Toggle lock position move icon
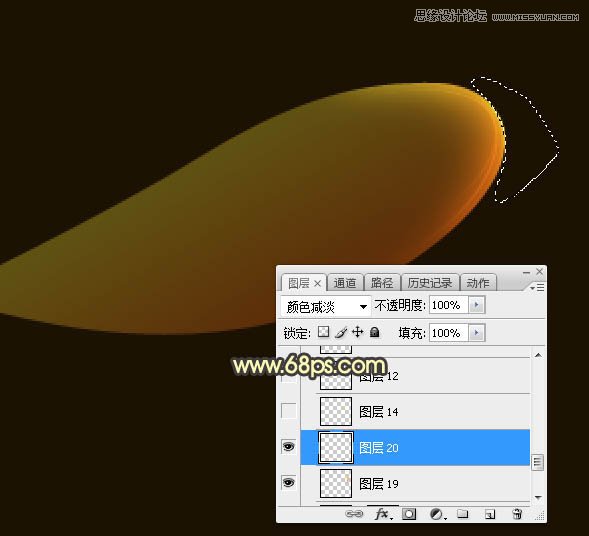 (358, 332)
